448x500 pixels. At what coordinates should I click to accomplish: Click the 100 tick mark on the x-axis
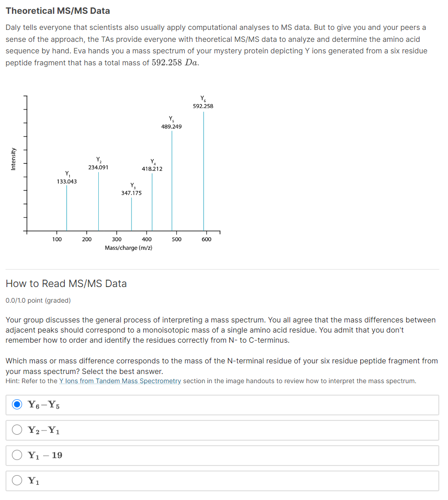coord(57,239)
